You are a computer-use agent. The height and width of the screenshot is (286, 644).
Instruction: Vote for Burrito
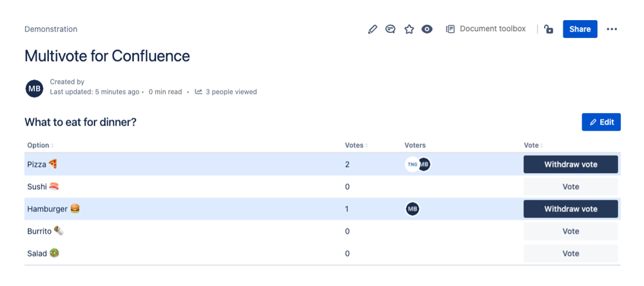(571, 231)
